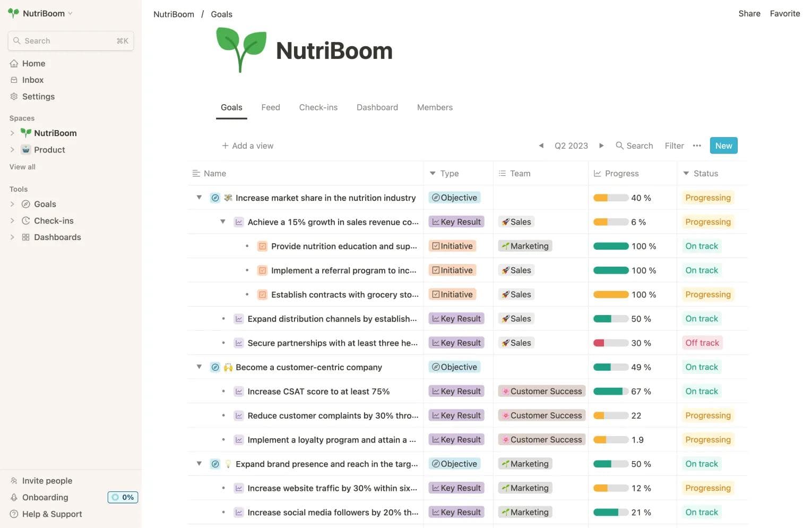The image size is (812, 528).
Task: Navigate to next quarter with the right arrow
Action: point(601,145)
